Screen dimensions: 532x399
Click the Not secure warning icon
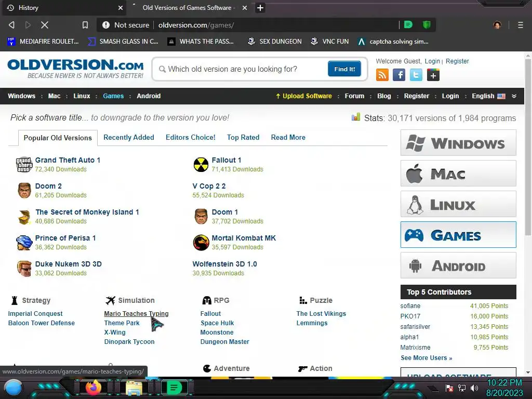coord(106,25)
